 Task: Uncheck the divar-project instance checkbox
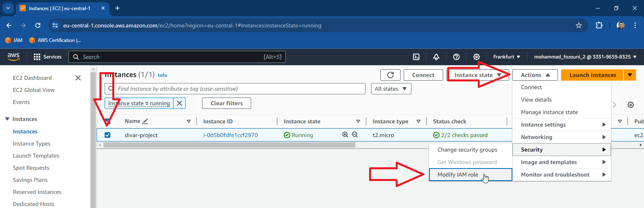[x=107, y=135]
